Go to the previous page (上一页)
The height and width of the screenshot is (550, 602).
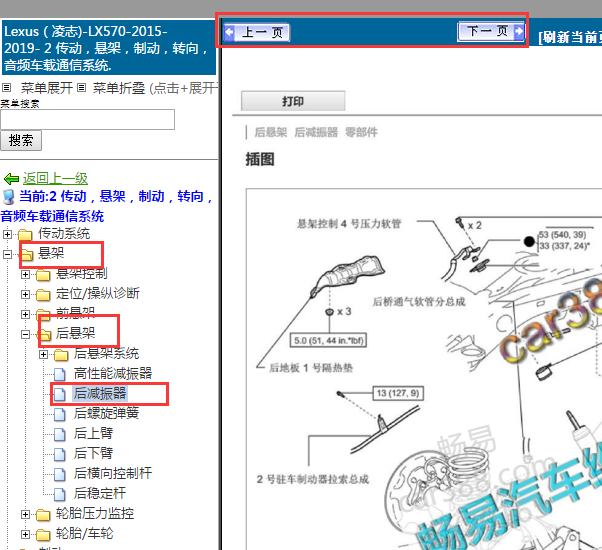tap(256, 32)
